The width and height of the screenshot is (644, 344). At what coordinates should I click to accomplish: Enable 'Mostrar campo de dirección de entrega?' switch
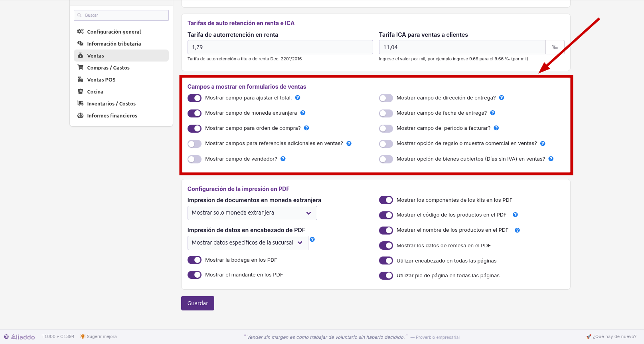386,98
